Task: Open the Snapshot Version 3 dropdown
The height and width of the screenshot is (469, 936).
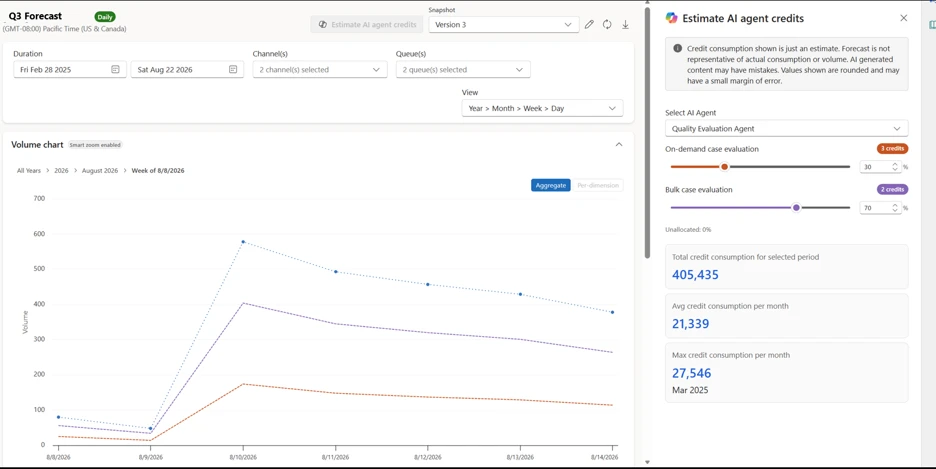Action: click(x=504, y=24)
